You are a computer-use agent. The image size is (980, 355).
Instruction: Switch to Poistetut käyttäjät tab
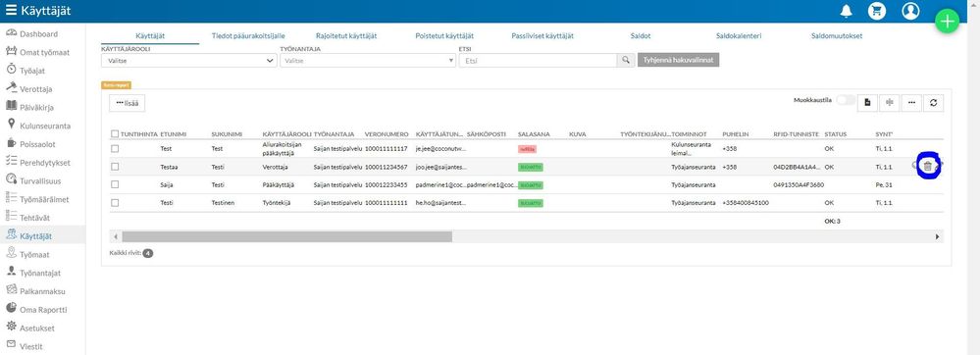pos(444,36)
